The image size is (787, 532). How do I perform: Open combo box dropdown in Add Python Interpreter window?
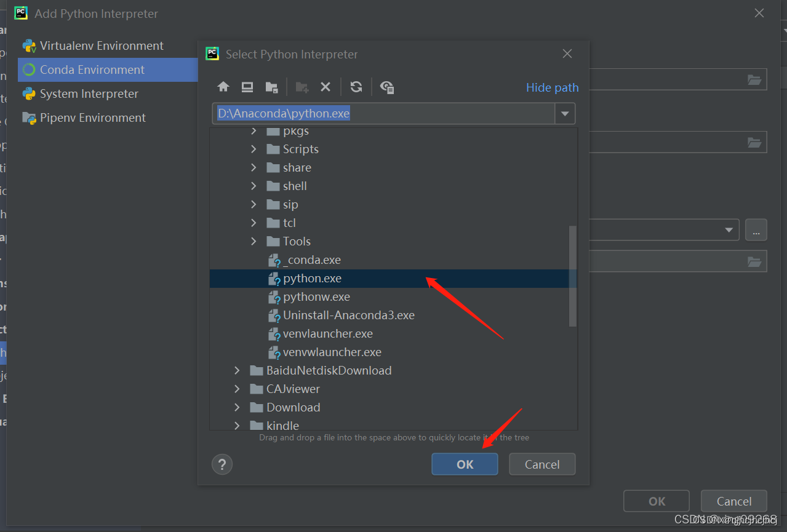coord(730,230)
